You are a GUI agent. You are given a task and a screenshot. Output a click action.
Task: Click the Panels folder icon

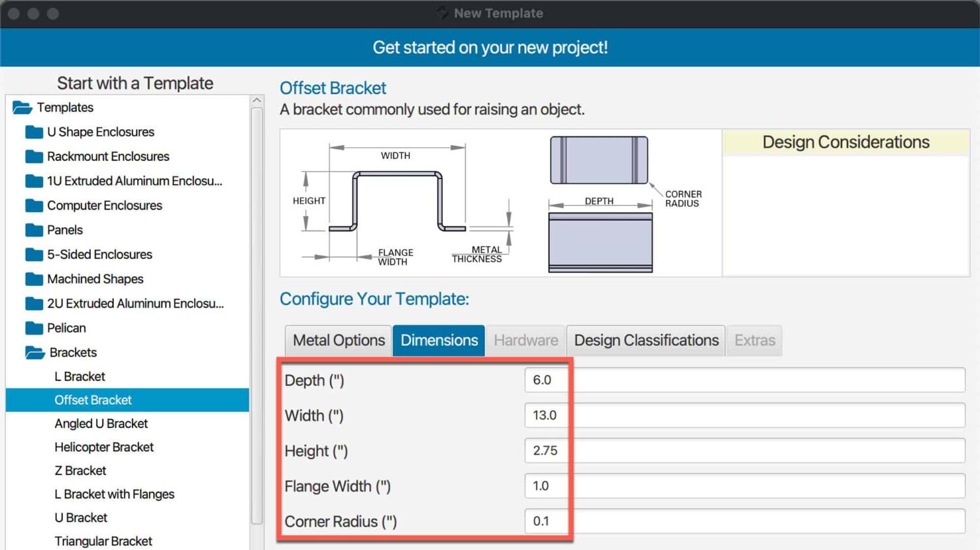pyautogui.click(x=34, y=231)
